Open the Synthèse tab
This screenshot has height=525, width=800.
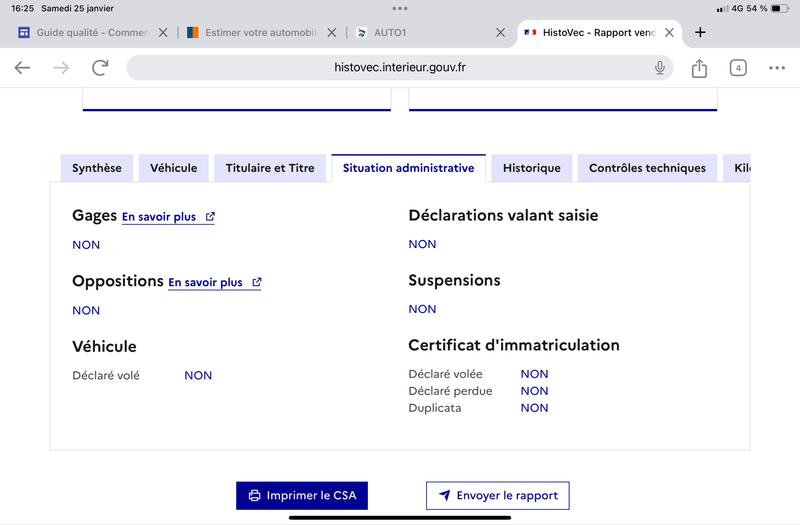[x=96, y=168]
